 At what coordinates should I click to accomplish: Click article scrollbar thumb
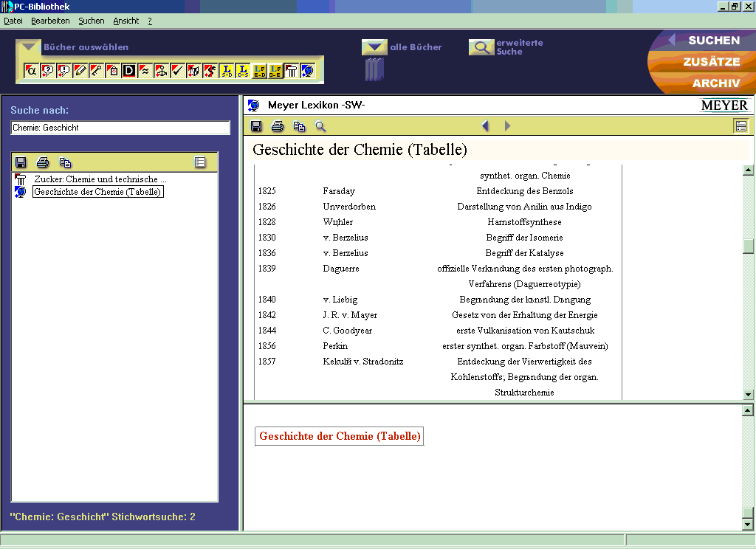click(749, 246)
